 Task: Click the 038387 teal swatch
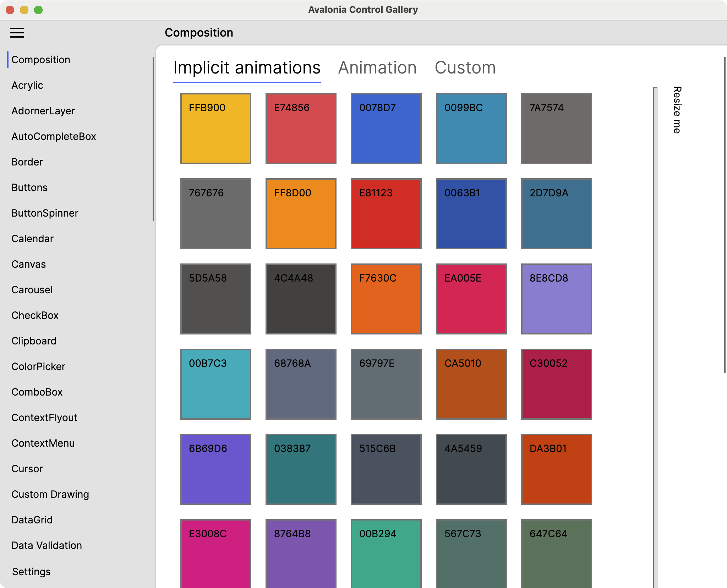click(301, 469)
